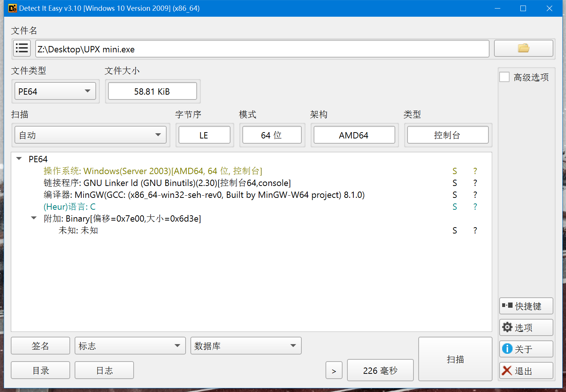Click the 控制台 type button
The width and height of the screenshot is (566, 392).
pos(448,135)
